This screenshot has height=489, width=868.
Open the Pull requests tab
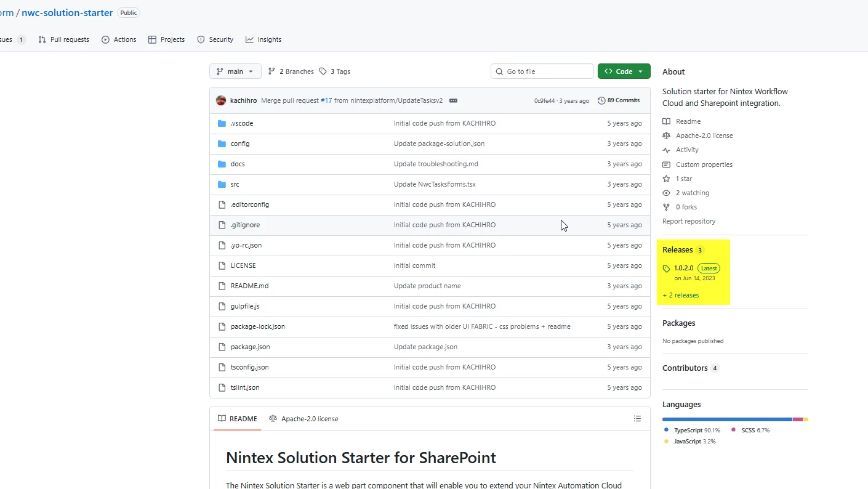(x=63, y=39)
